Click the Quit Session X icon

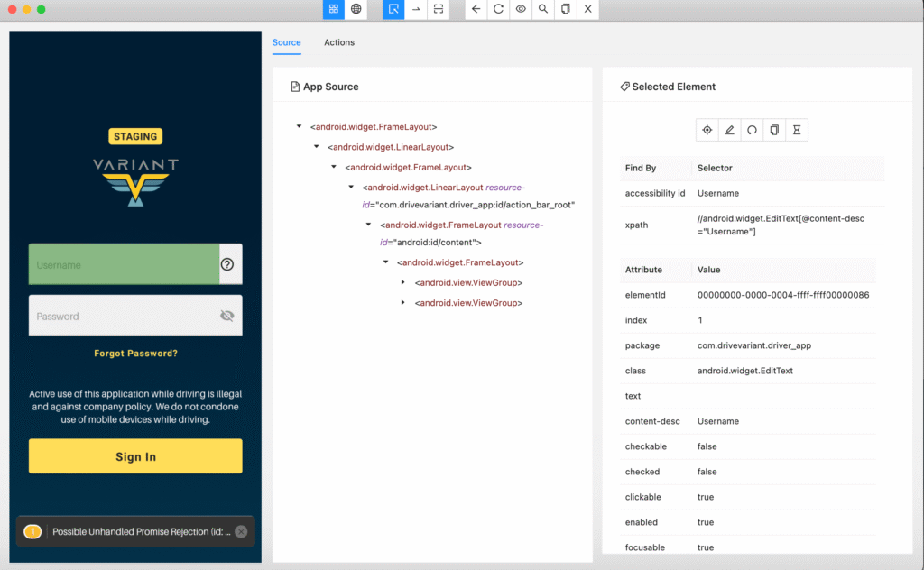click(587, 9)
